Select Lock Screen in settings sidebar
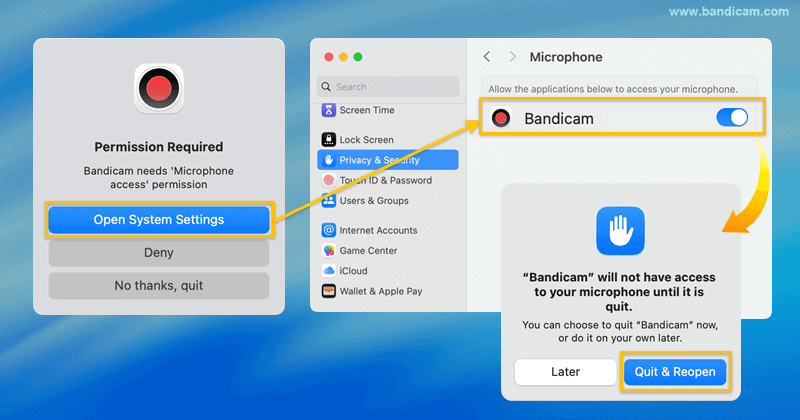This screenshot has height=420, width=800. click(365, 140)
